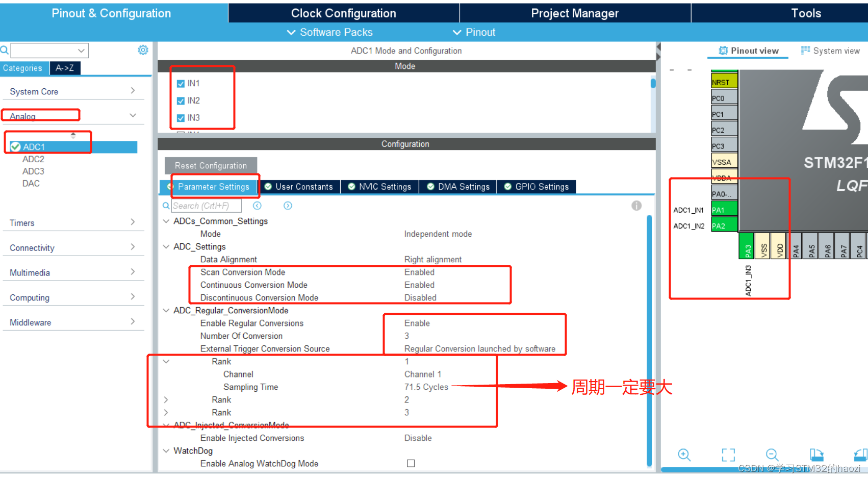This screenshot has height=478, width=868.
Task: Switch to System view
Action: 830,51
